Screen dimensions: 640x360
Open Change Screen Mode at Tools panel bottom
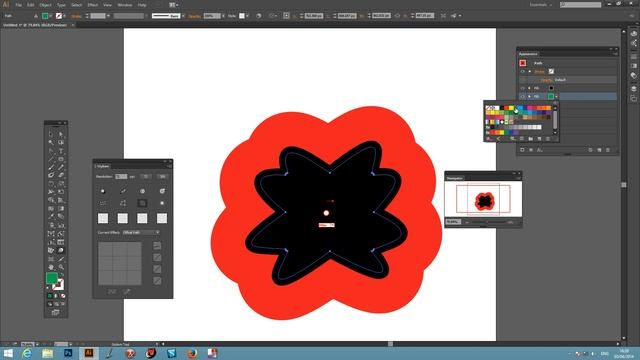pyautogui.click(x=56, y=312)
